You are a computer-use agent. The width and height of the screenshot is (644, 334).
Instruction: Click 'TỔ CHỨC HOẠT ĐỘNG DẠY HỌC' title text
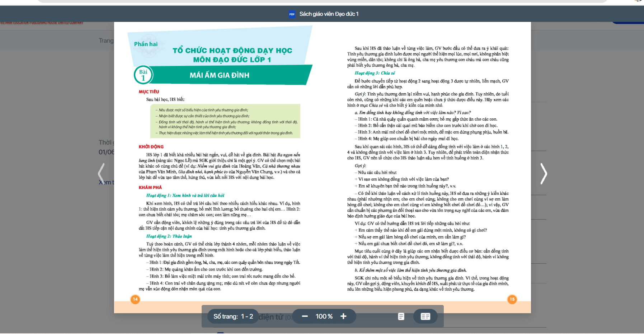click(232, 51)
